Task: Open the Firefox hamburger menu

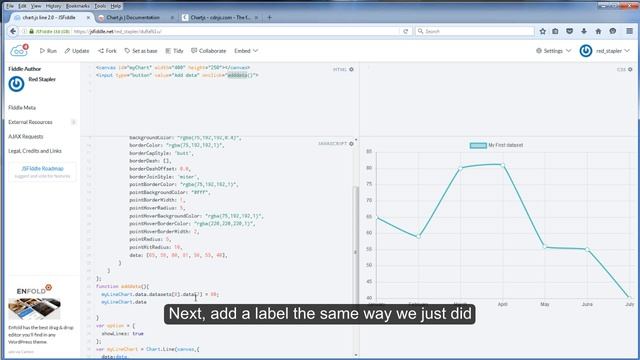Action: 629,31
